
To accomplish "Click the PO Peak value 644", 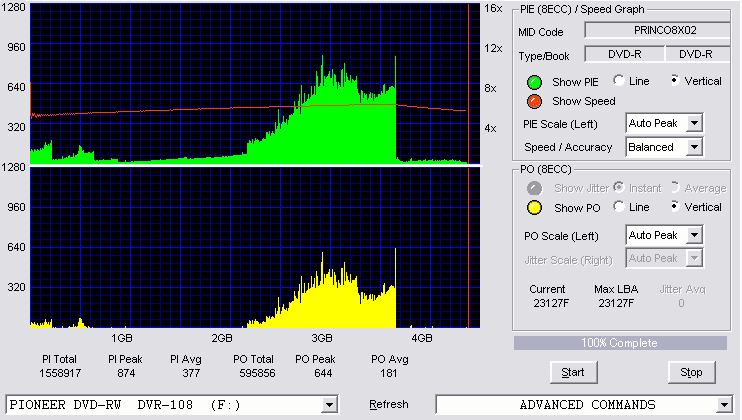I will click(x=323, y=374).
